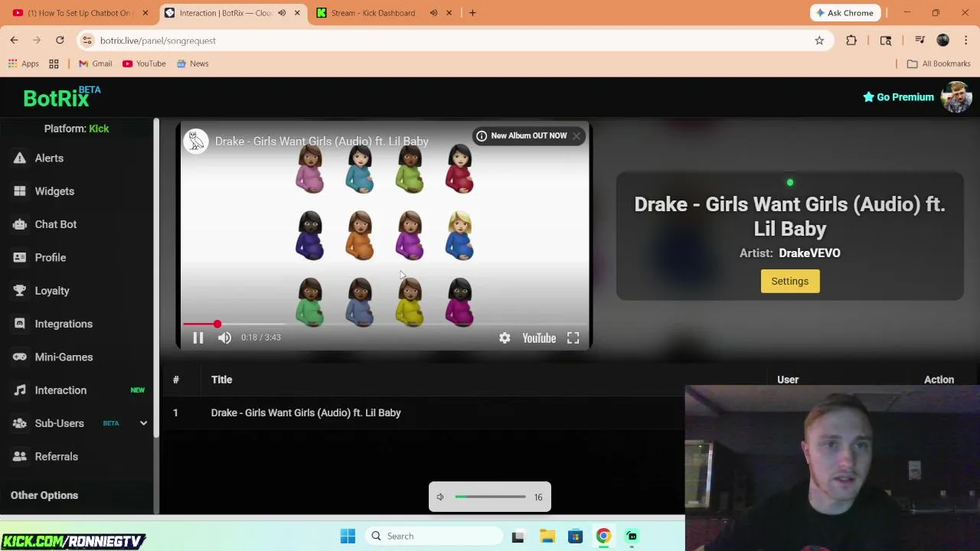This screenshot has height=551, width=980.
Task: Open File Explorer from taskbar
Action: 547,536
